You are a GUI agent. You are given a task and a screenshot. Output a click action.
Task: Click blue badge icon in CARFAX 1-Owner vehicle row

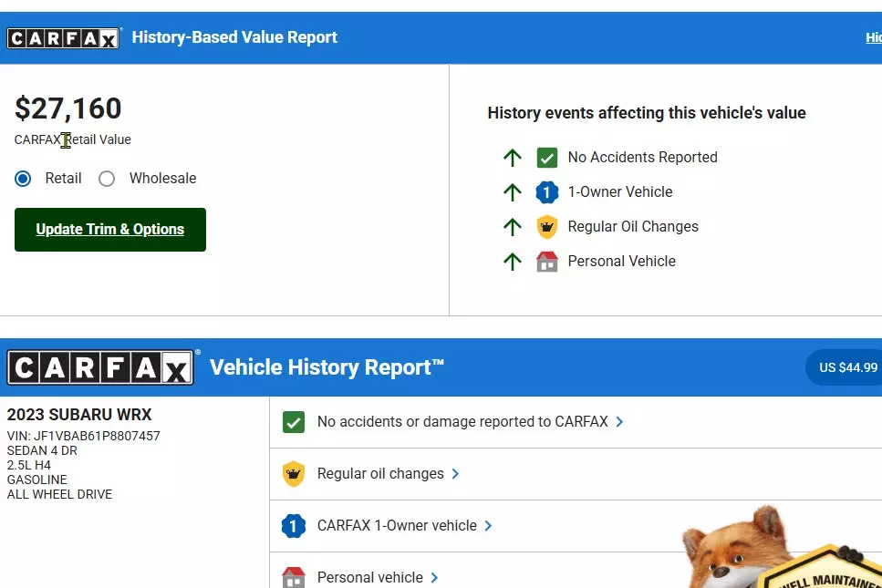(294, 526)
